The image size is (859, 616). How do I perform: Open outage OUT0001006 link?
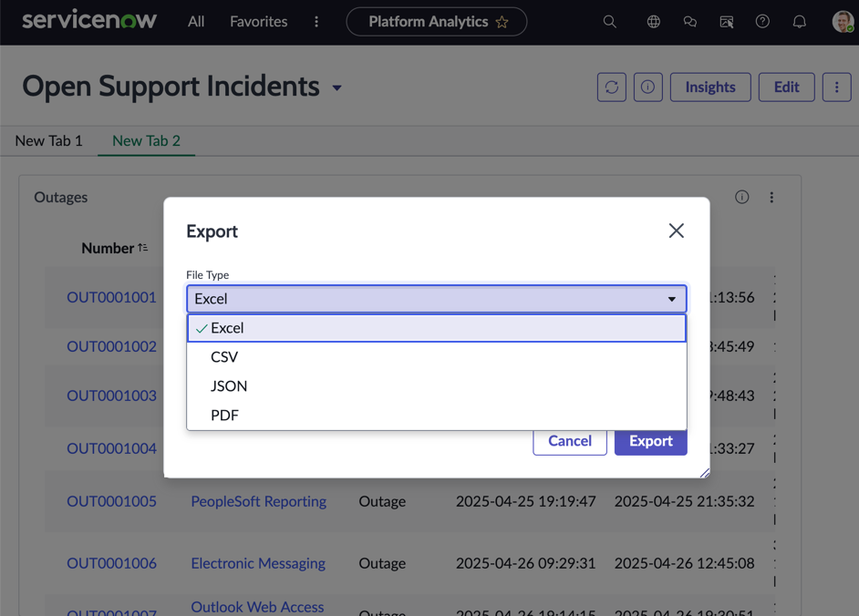tap(112, 563)
